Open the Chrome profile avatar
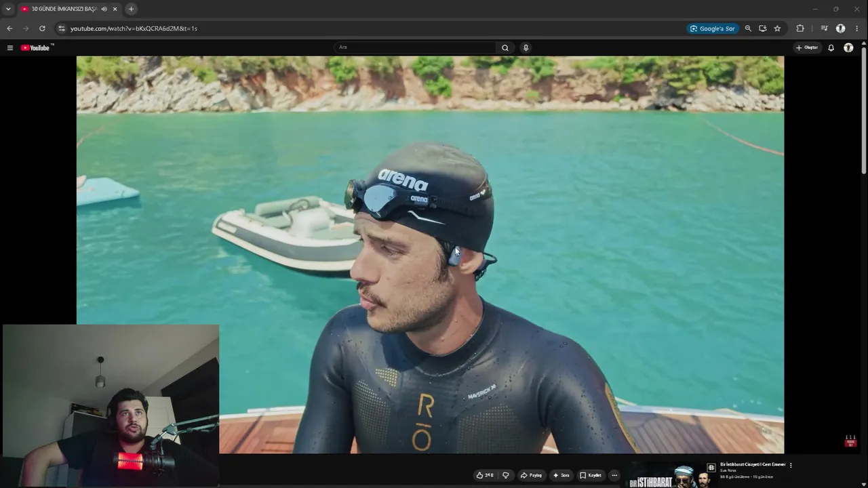Viewport: 868px width, 488px height. [840, 28]
